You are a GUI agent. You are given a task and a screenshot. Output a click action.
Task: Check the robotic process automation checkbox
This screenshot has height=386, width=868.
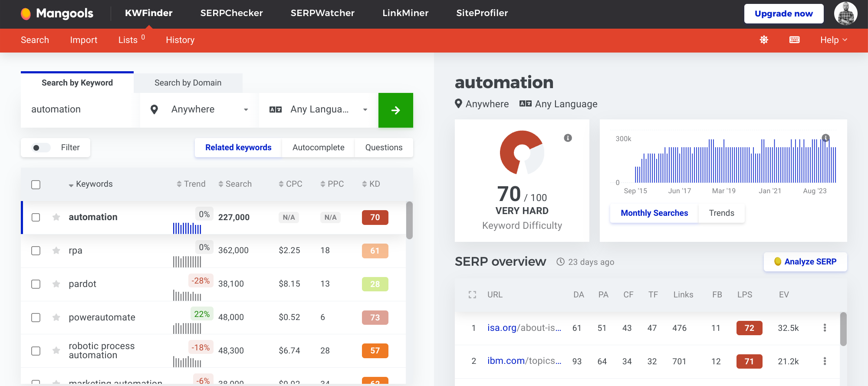click(36, 351)
